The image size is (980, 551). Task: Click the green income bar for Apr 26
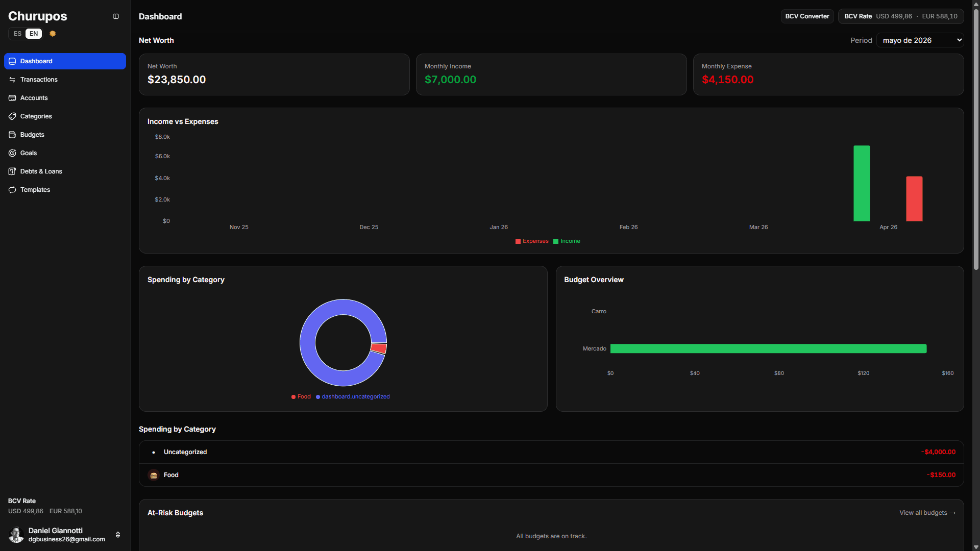point(862,184)
